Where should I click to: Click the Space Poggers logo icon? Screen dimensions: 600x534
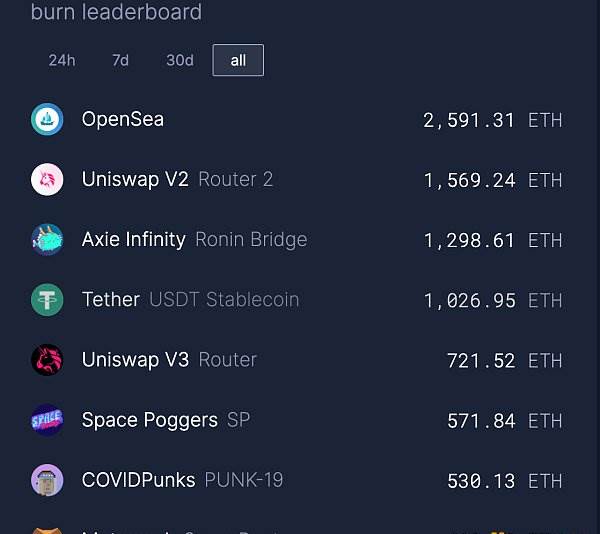[47, 420]
